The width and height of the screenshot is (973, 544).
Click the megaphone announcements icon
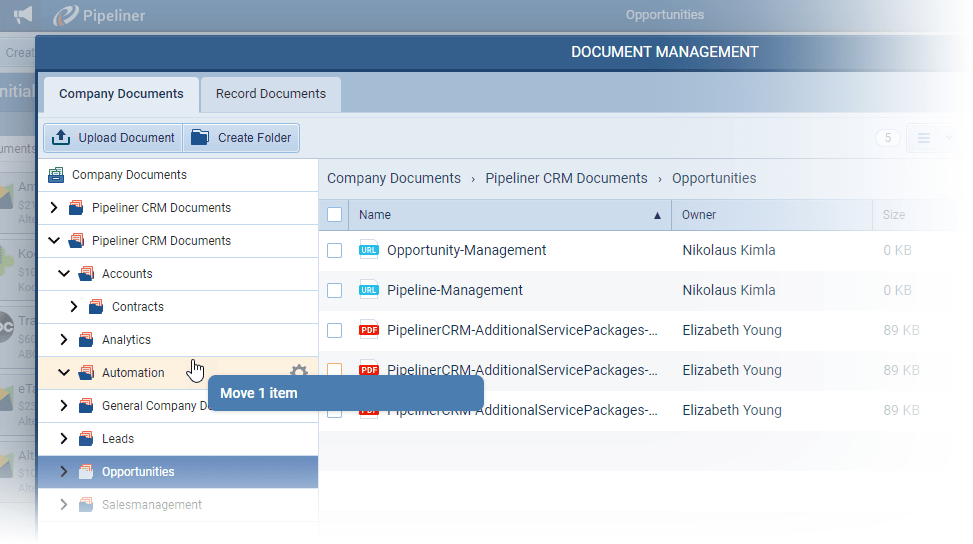coord(22,15)
